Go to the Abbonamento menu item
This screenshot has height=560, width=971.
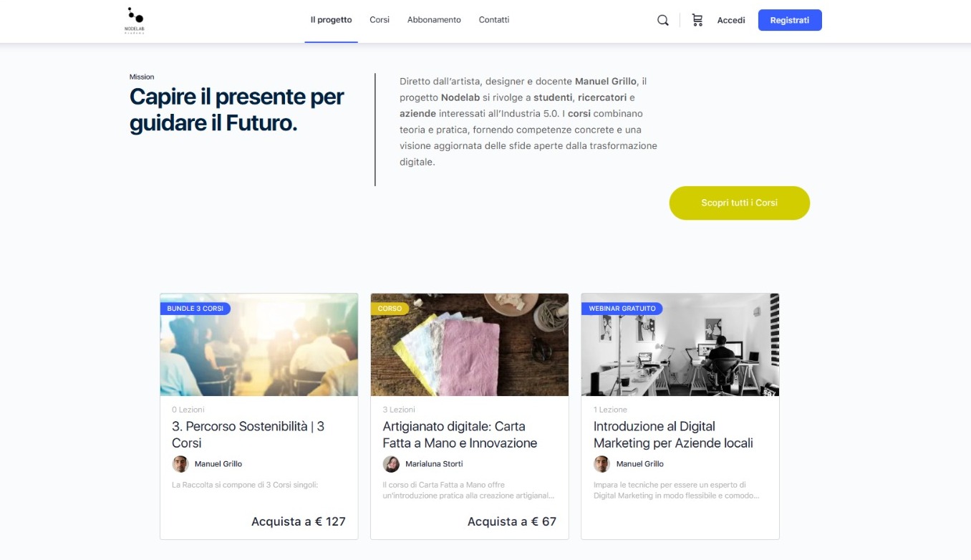point(434,20)
